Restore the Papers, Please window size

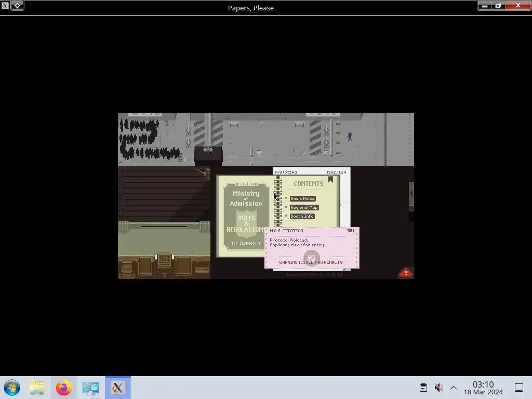click(x=498, y=5)
